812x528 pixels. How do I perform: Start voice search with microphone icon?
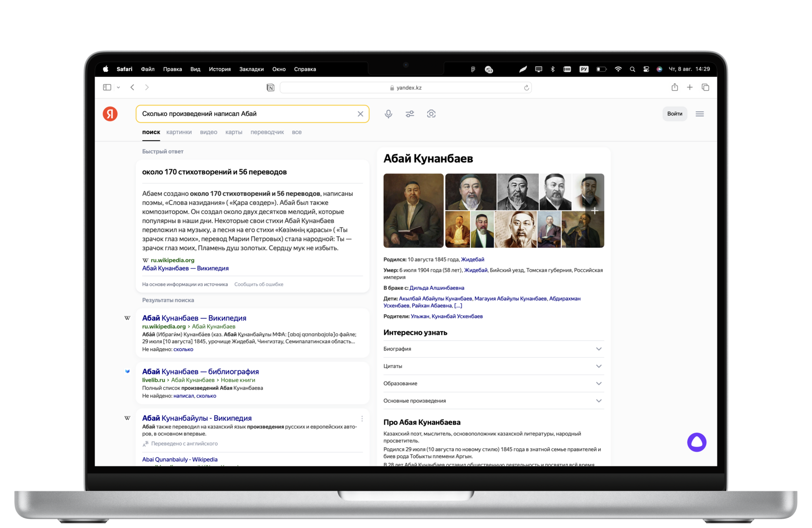(388, 114)
